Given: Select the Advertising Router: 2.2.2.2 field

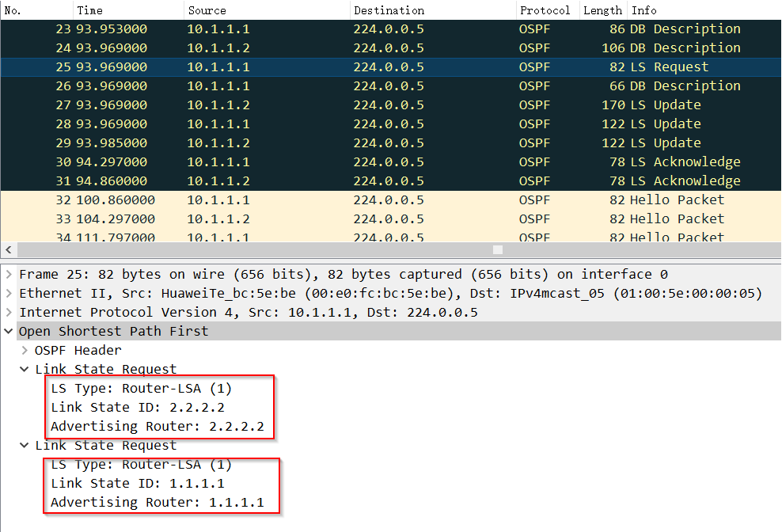Looking at the screenshot, I should click(x=157, y=426).
